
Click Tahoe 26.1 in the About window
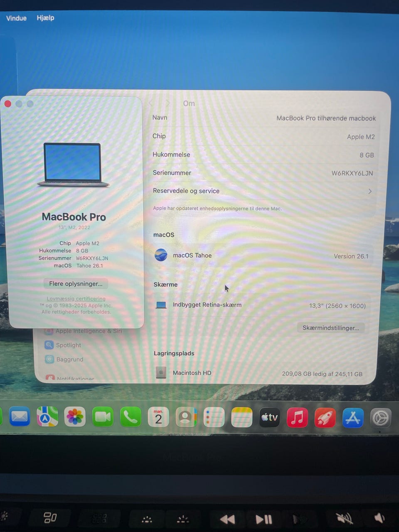point(89,266)
